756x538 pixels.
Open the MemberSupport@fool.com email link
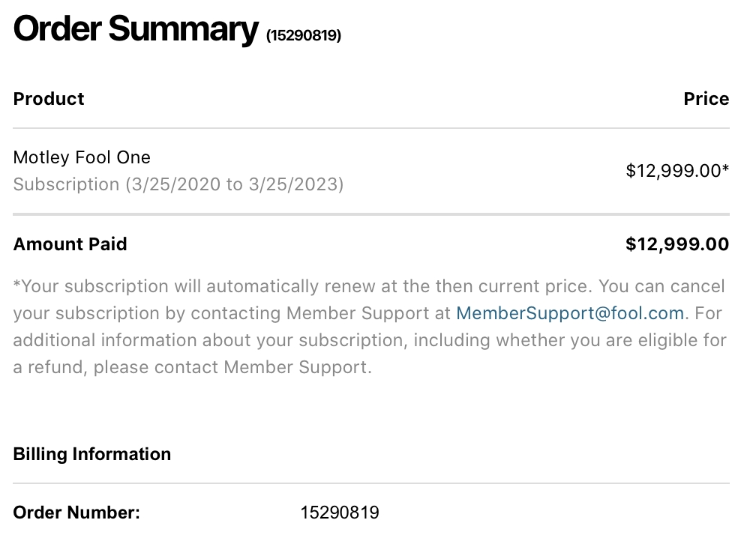[570, 313]
